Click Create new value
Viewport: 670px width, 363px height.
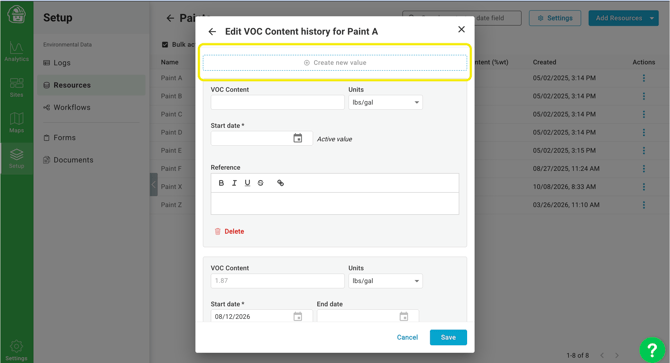(335, 63)
